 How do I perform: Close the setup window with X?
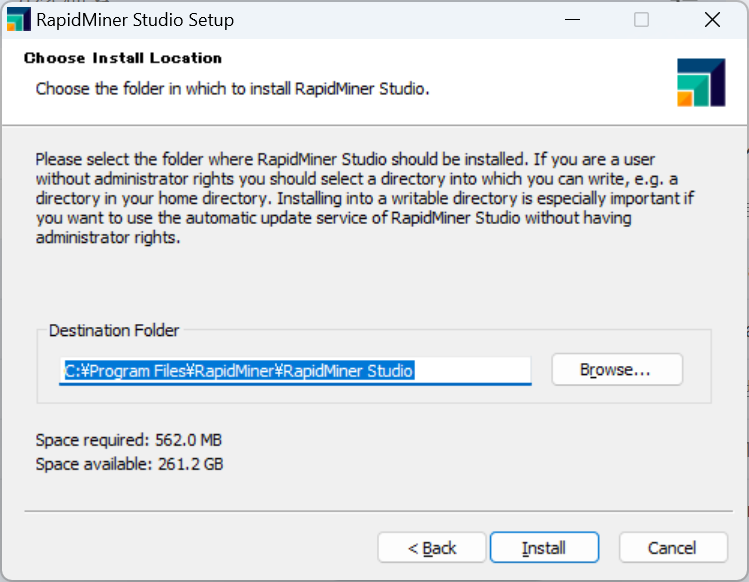click(x=712, y=20)
